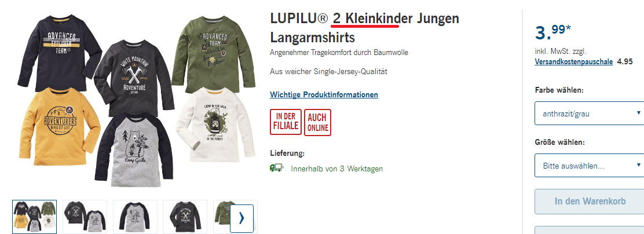
Task: Click the IN DER FILIALE badge
Action: click(x=286, y=122)
